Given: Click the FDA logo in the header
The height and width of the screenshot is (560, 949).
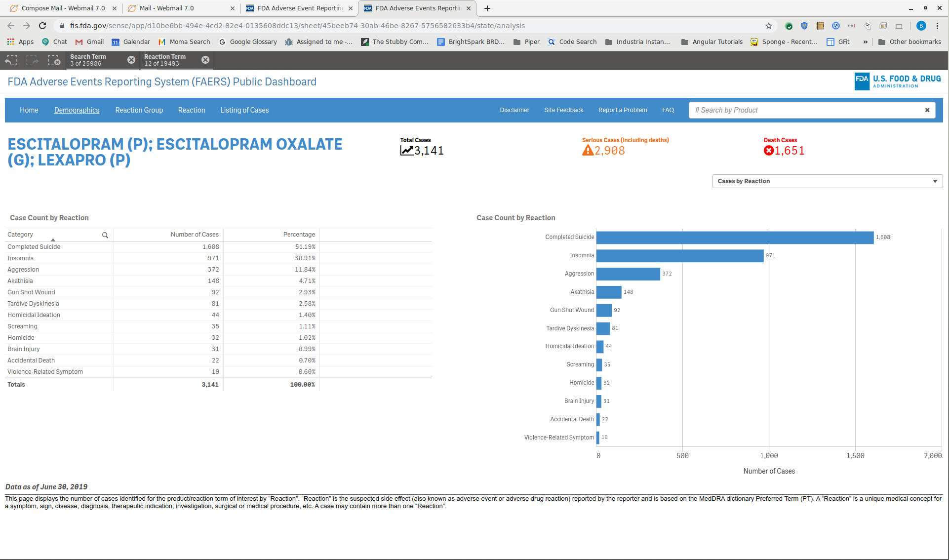Looking at the screenshot, I should click(897, 81).
